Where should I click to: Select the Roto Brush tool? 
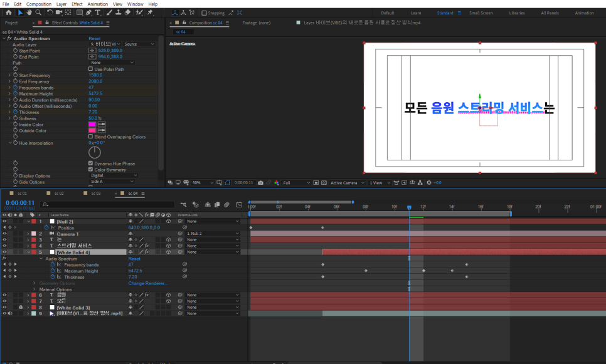click(x=139, y=13)
